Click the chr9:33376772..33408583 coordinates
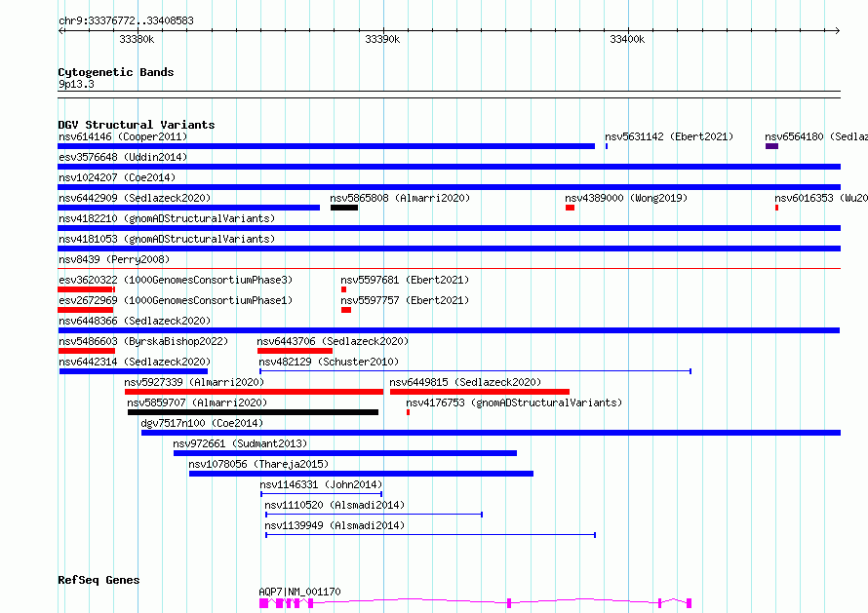 [x=126, y=21]
